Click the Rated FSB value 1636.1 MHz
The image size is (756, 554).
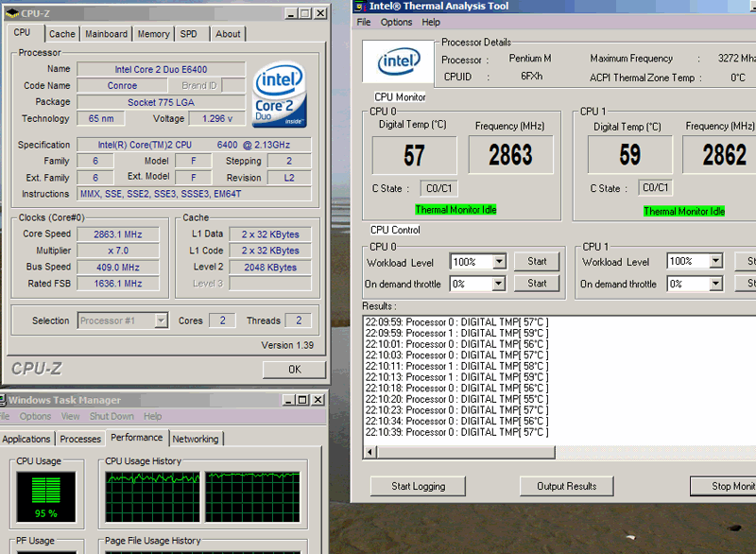click(x=118, y=284)
